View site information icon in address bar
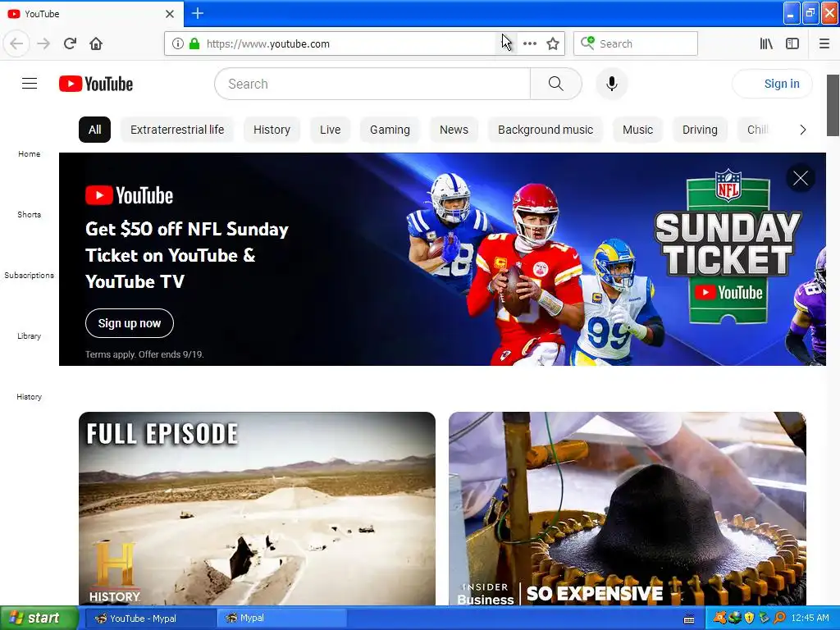Screen dimensions: 840x630 177,43
